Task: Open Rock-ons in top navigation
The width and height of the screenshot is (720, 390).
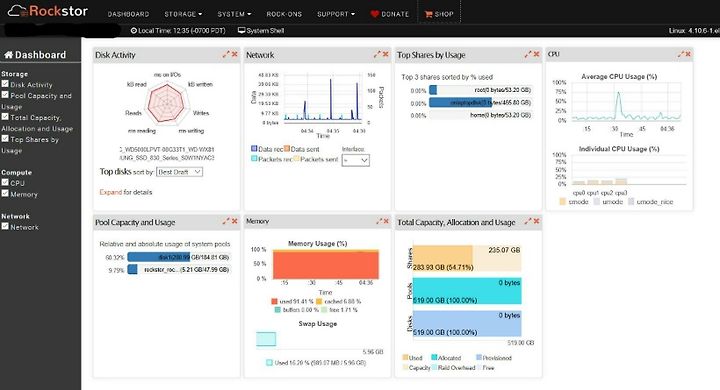Action: pos(284,14)
